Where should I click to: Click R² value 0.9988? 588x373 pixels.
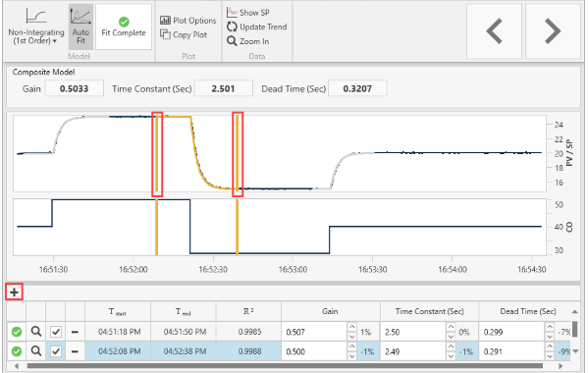coord(248,351)
